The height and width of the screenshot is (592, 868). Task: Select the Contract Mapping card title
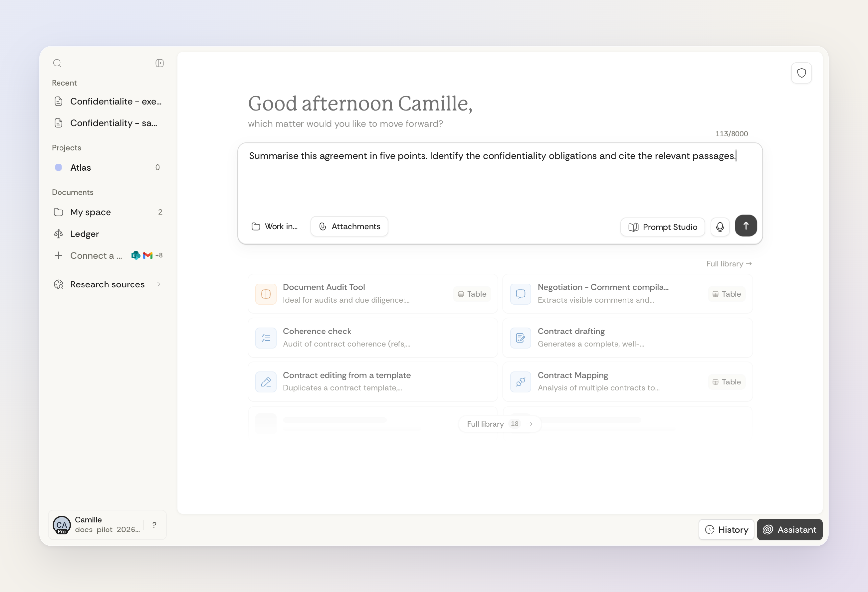572,375
